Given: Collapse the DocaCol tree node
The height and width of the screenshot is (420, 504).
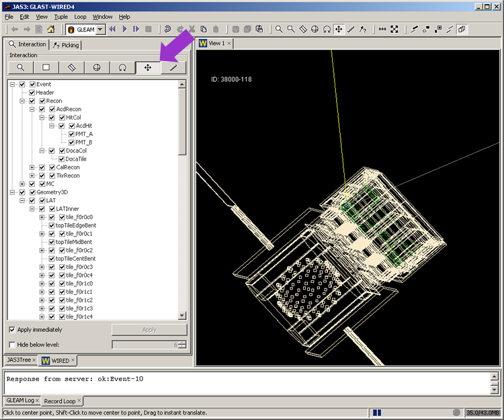Looking at the screenshot, I should point(42,151).
